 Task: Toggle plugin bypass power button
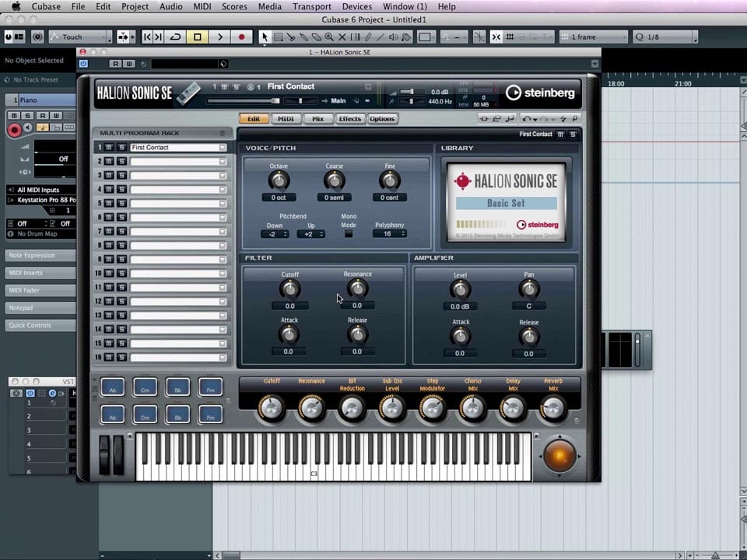84,64
